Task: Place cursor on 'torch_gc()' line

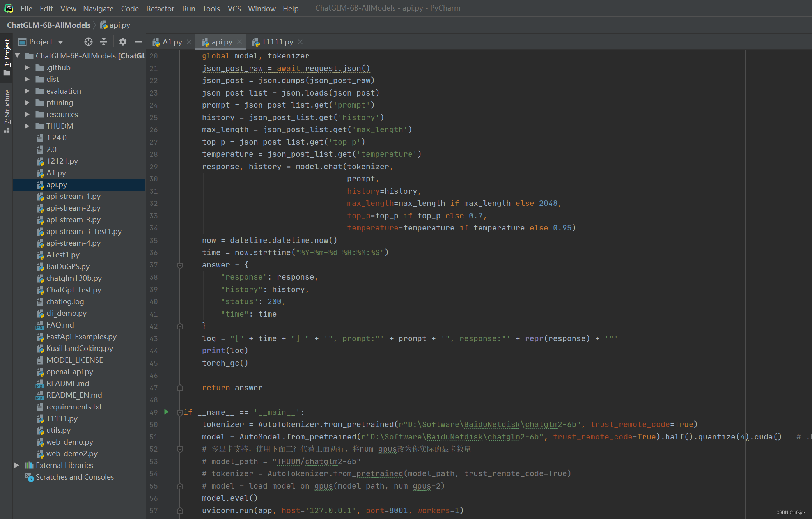Action: 225,363
